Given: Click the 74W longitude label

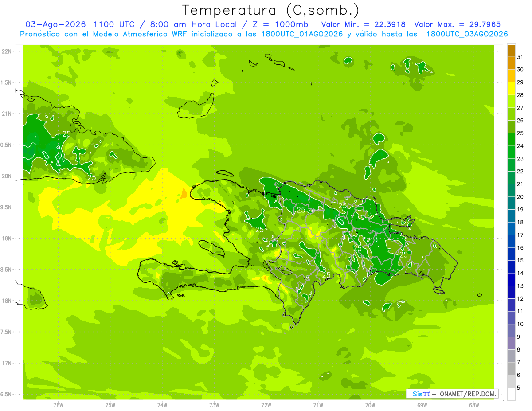Looking at the screenshot, I should pos(162,405).
